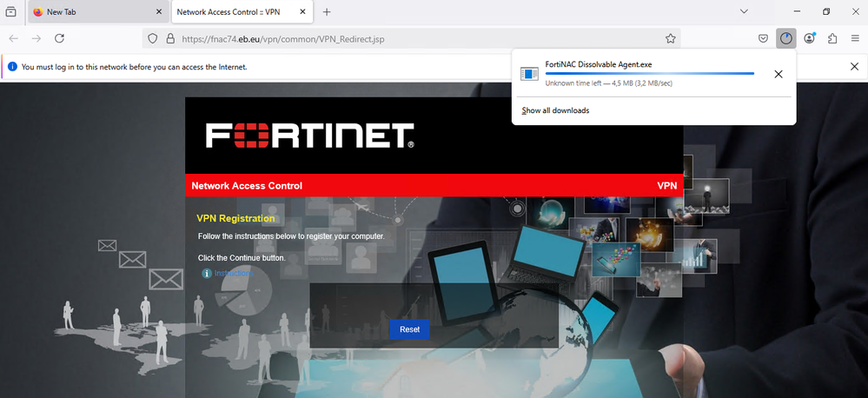Open the extensions puzzle icon
This screenshot has width=868, height=398.
[x=832, y=38]
